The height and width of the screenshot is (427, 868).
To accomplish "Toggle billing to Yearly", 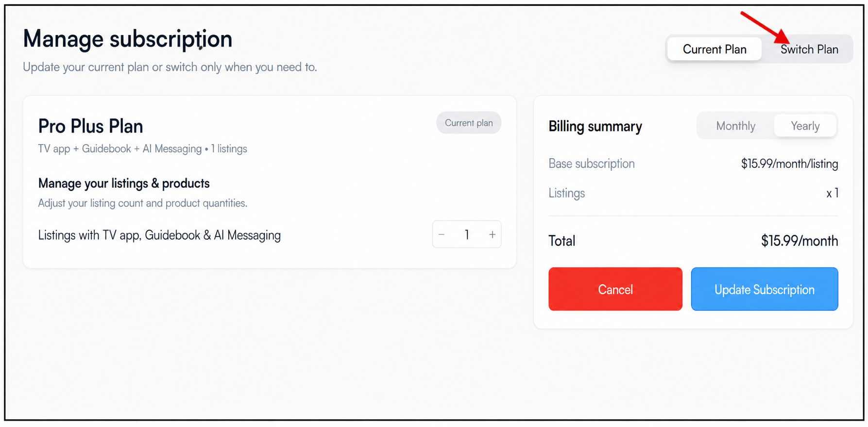I will pos(805,126).
